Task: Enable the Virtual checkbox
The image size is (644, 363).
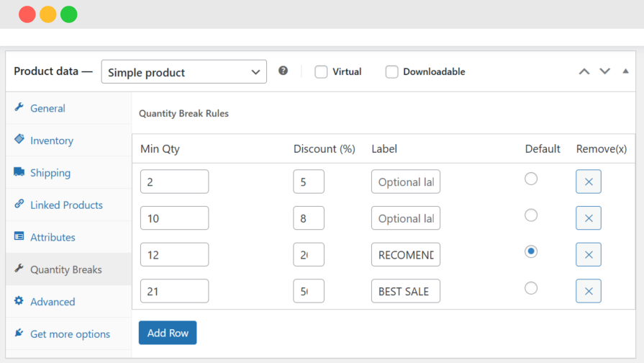Action: pyautogui.click(x=321, y=72)
